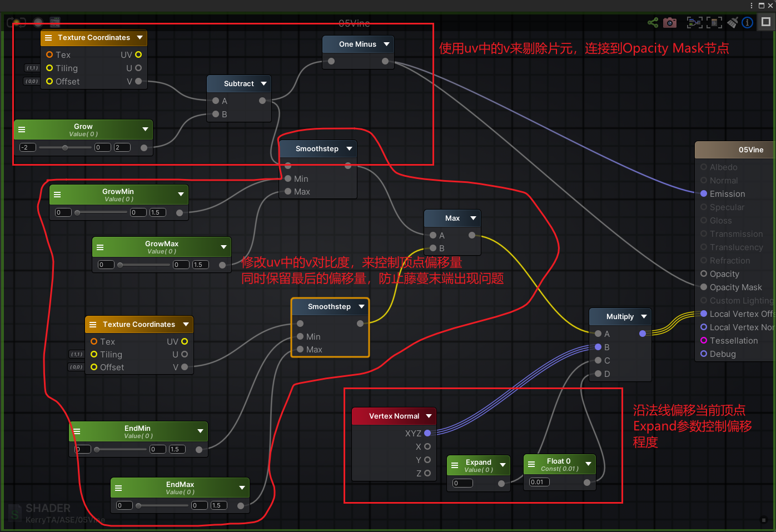Select the 05Vine master node header
776x532 pixels.
[x=735, y=150]
